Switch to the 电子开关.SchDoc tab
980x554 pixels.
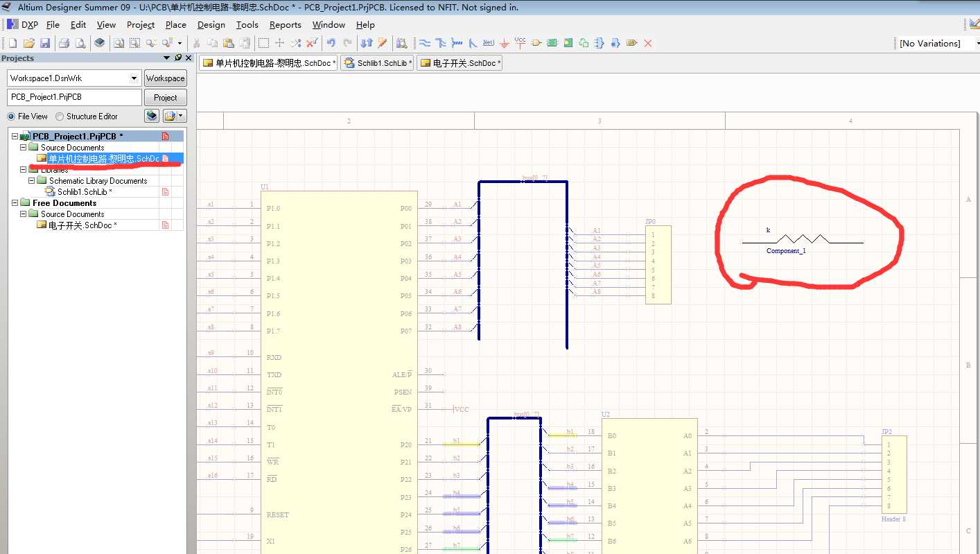(459, 63)
